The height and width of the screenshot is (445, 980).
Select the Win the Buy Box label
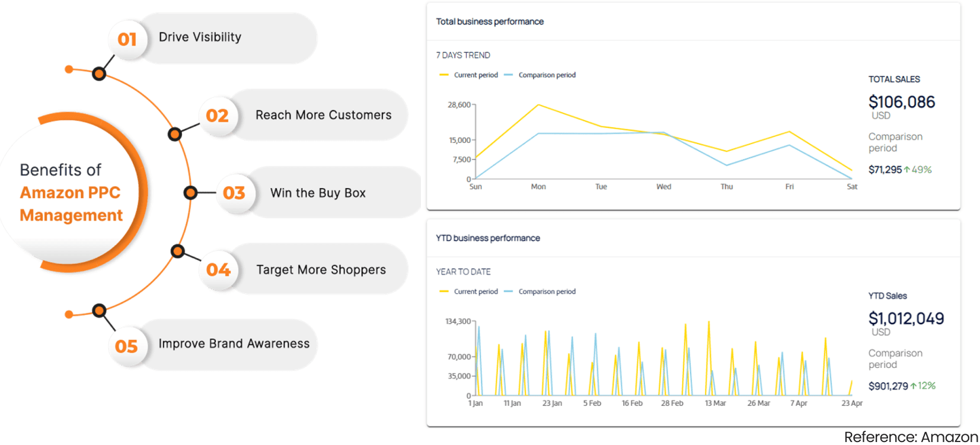click(318, 193)
